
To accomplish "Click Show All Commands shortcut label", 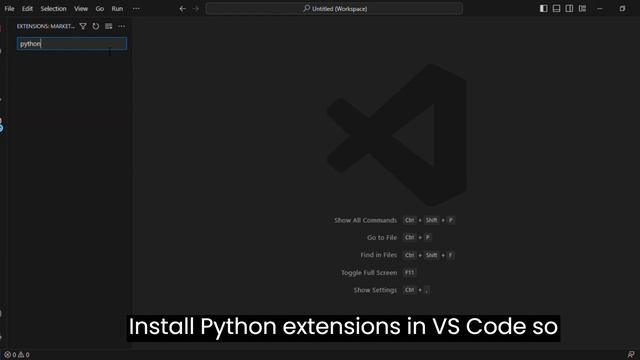I will pyautogui.click(x=365, y=220).
